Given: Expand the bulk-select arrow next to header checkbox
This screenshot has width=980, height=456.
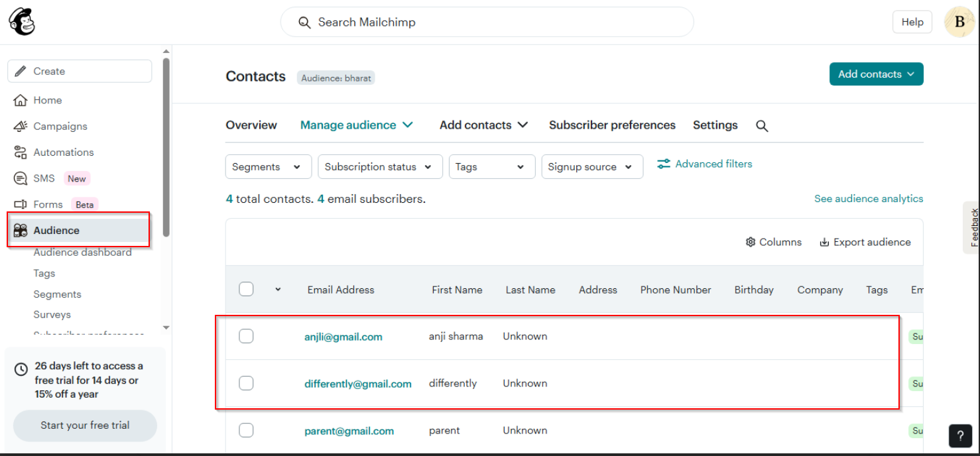Looking at the screenshot, I should point(278,290).
